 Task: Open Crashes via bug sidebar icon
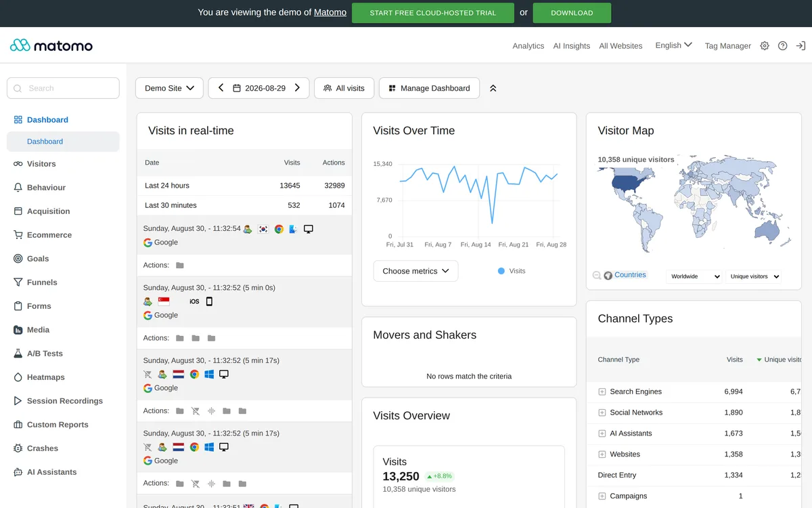click(x=18, y=448)
